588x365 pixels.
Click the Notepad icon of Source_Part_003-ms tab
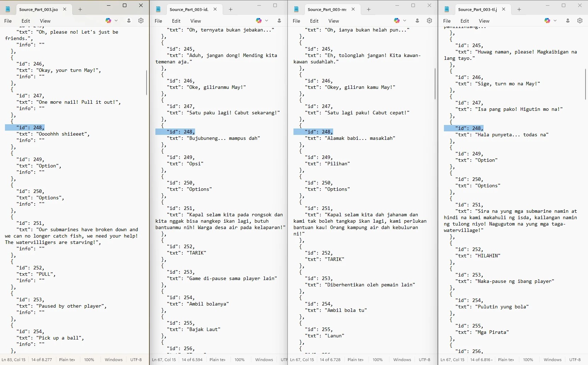[296, 10]
